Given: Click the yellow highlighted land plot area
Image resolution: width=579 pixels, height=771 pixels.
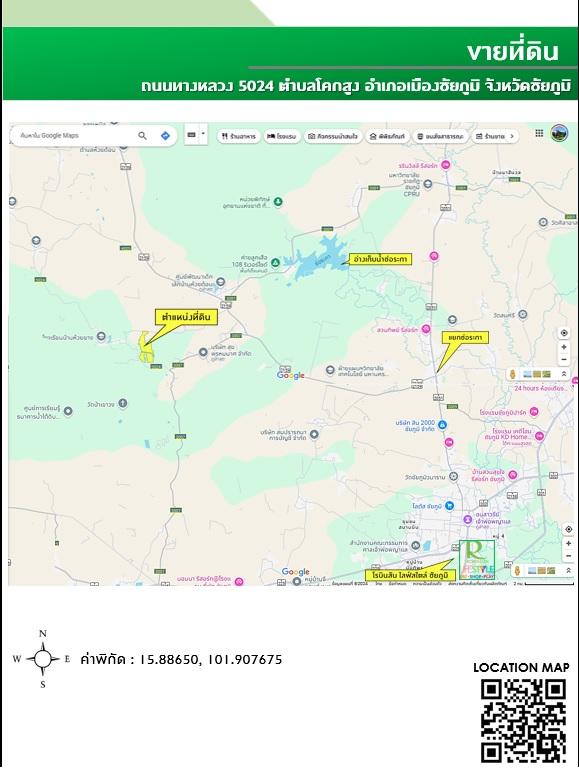Looking at the screenshot, I should 145,349.
